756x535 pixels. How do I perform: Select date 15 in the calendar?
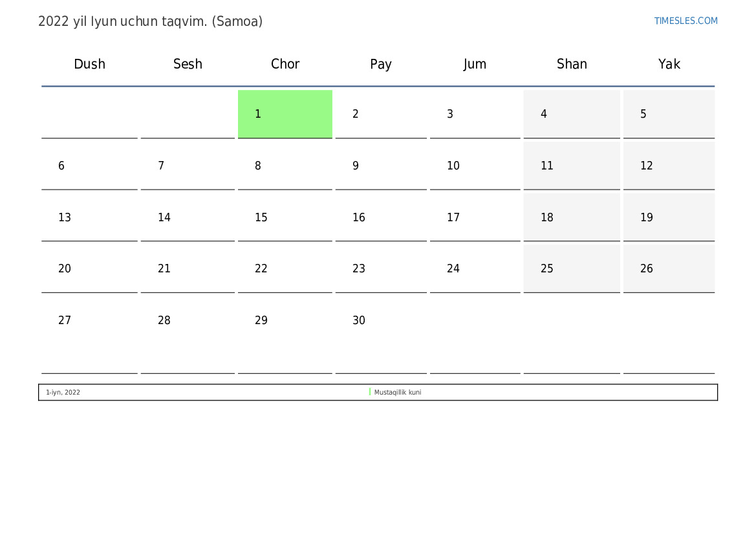pyautogui.click(x=285, y=217)
